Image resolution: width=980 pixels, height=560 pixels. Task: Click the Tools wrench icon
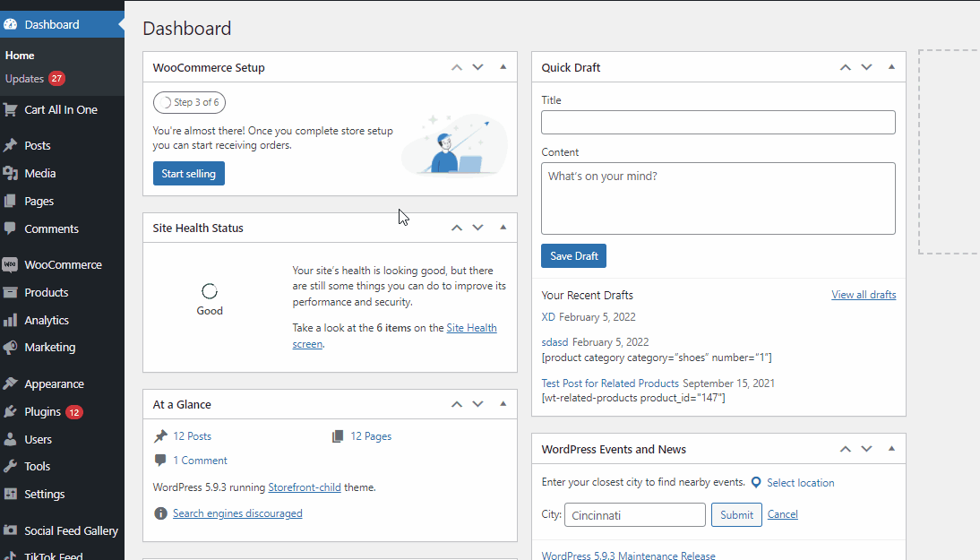[x=10, y=466]
